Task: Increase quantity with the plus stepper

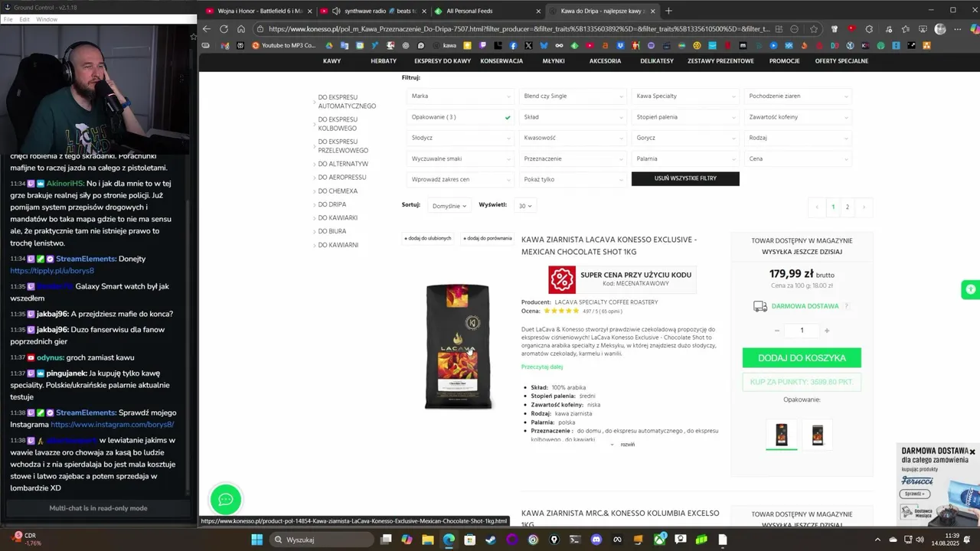Action: tap(827, 331)
